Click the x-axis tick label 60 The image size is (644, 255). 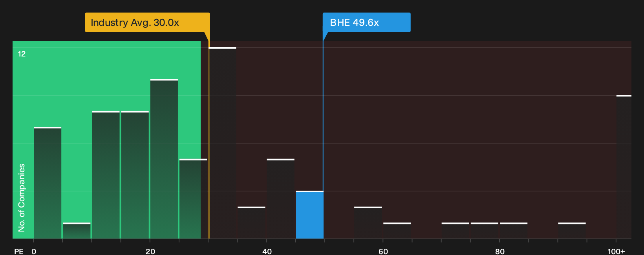(x=383, y=251)
